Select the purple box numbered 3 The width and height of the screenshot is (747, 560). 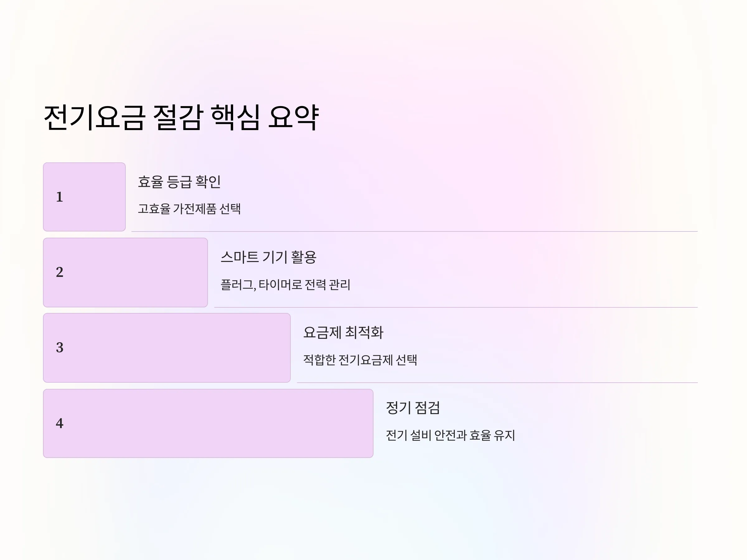(x=167, y=348)
